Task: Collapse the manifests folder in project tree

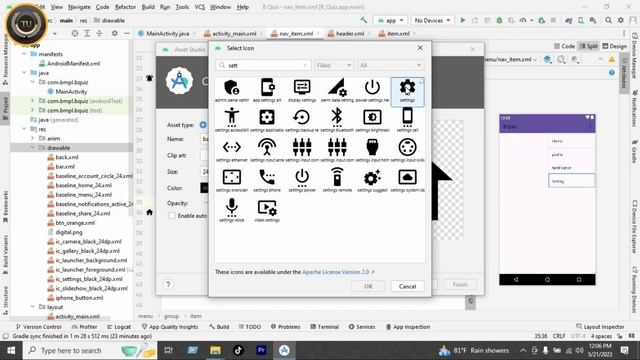Action: [x=24, y=54]
